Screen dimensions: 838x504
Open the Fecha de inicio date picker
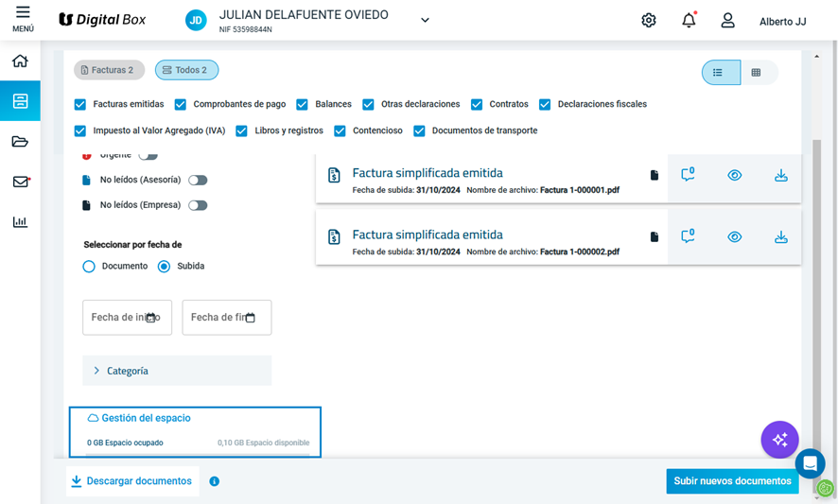click(x=127, y=318)
